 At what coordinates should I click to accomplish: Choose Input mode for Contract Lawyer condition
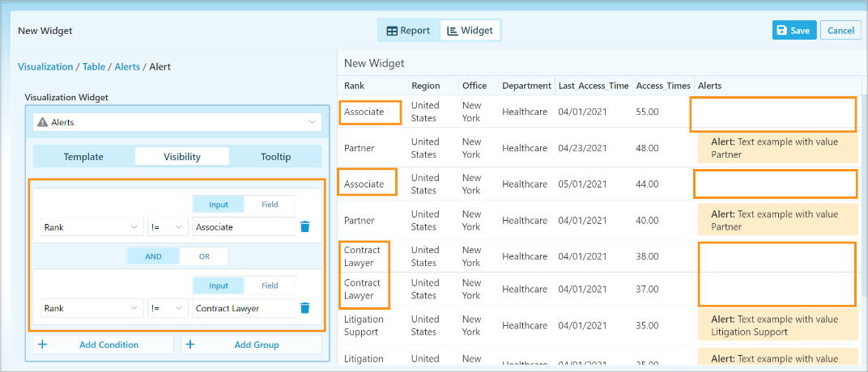coord(219,285)
